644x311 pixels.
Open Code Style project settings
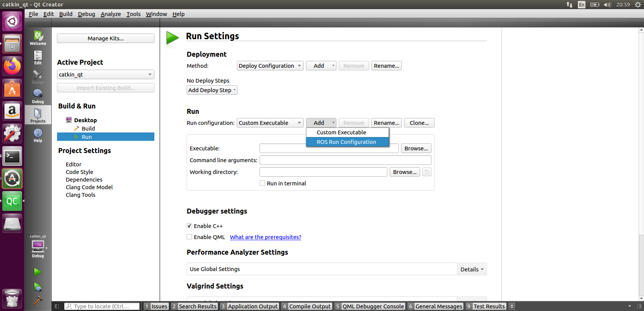click(x=79, y=172)
